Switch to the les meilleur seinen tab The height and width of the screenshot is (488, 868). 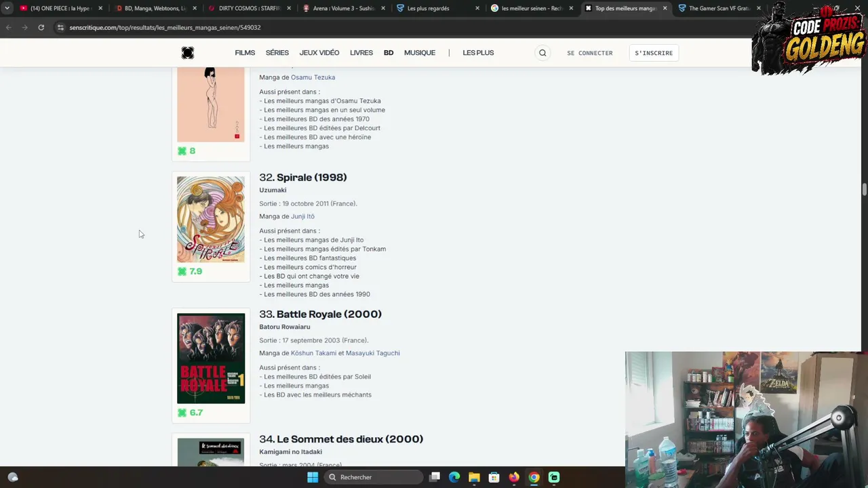click(532, 8)
